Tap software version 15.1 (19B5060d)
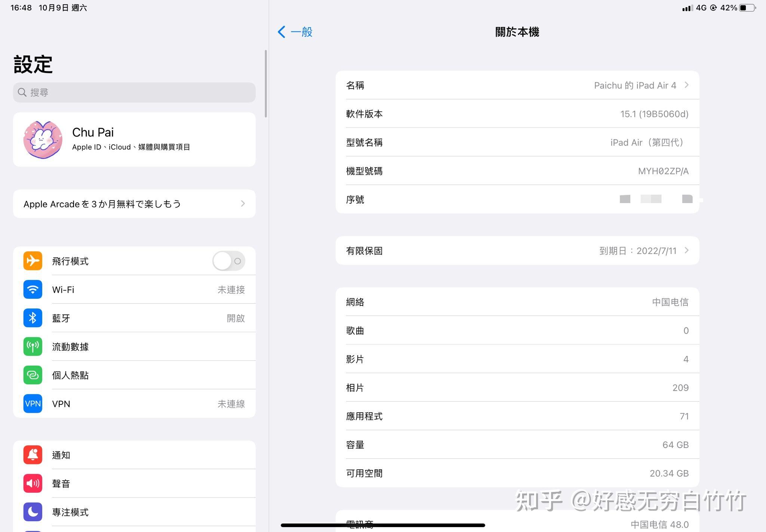The image size is (766, 532). click(654, 114)
